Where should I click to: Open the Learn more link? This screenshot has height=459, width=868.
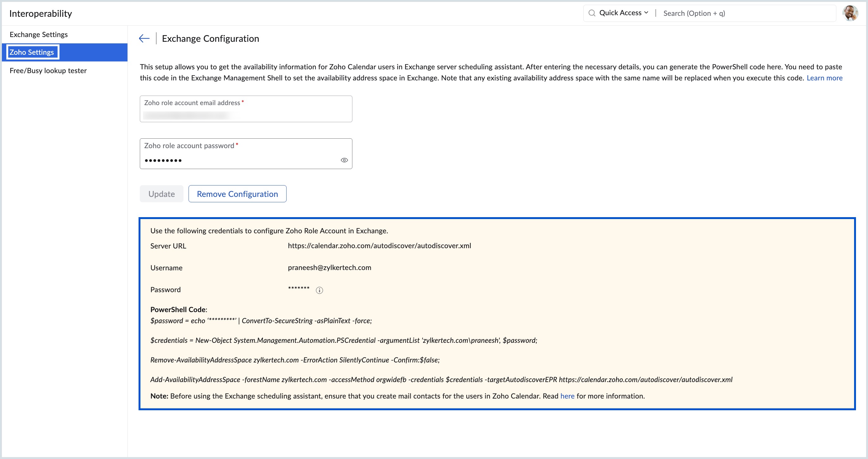tap(824, 78)
